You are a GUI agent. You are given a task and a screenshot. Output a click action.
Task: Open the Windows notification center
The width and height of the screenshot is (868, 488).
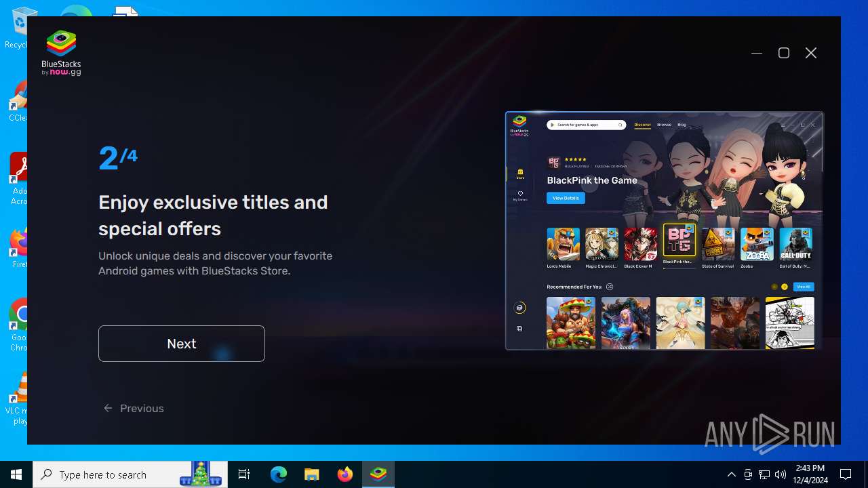(846, 474)
